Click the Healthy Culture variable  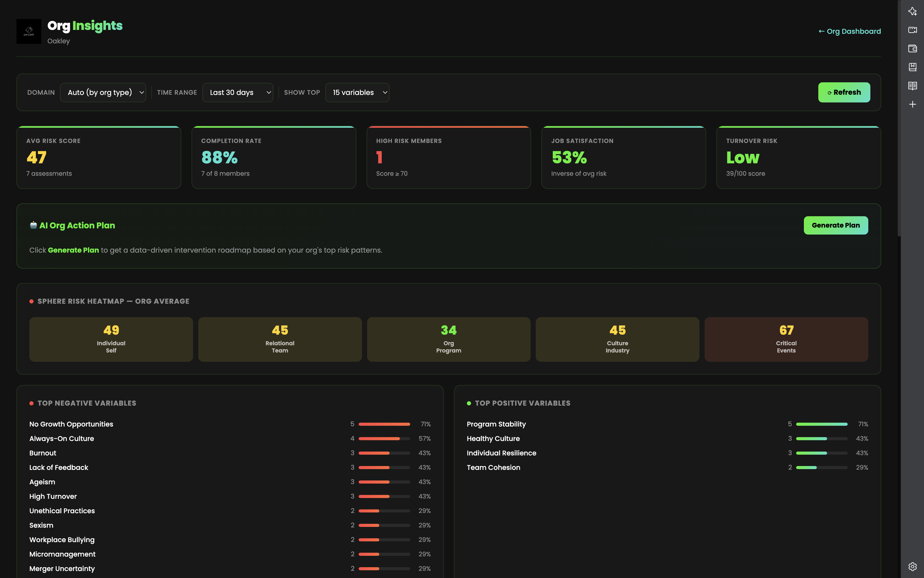click(x=493, y=438)
